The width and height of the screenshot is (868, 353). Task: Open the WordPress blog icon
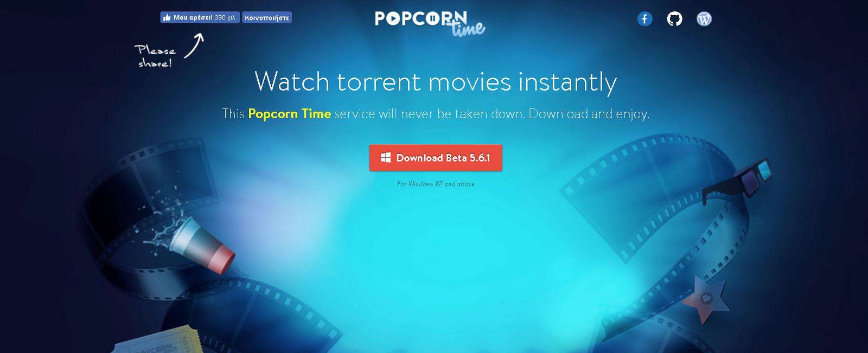click(704, 19)
